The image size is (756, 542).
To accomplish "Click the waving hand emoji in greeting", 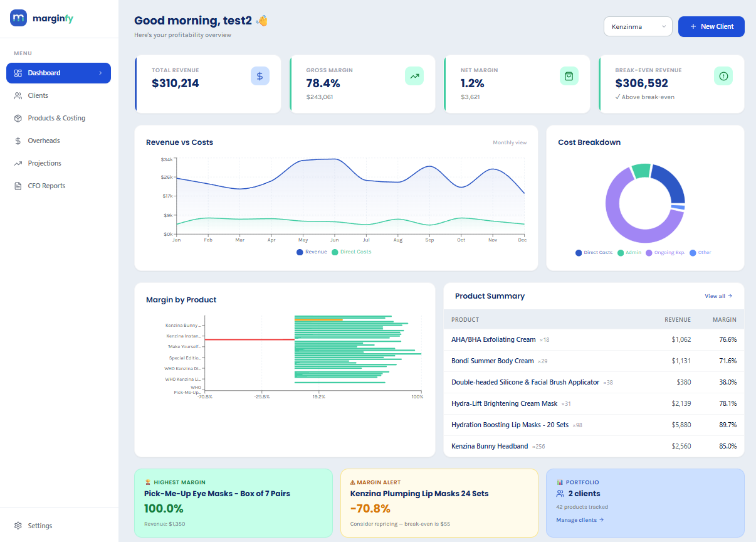I will coord(262,21).
